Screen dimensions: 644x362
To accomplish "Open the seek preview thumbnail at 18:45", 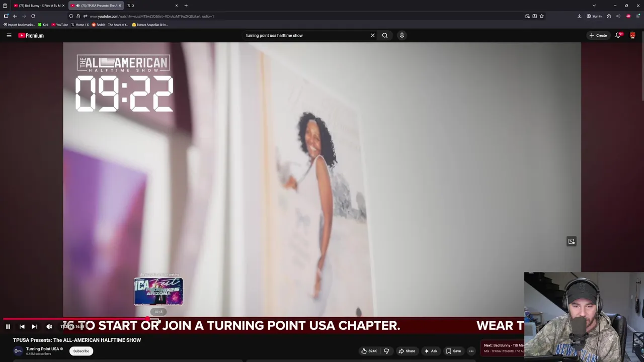I will click(158, 292).
